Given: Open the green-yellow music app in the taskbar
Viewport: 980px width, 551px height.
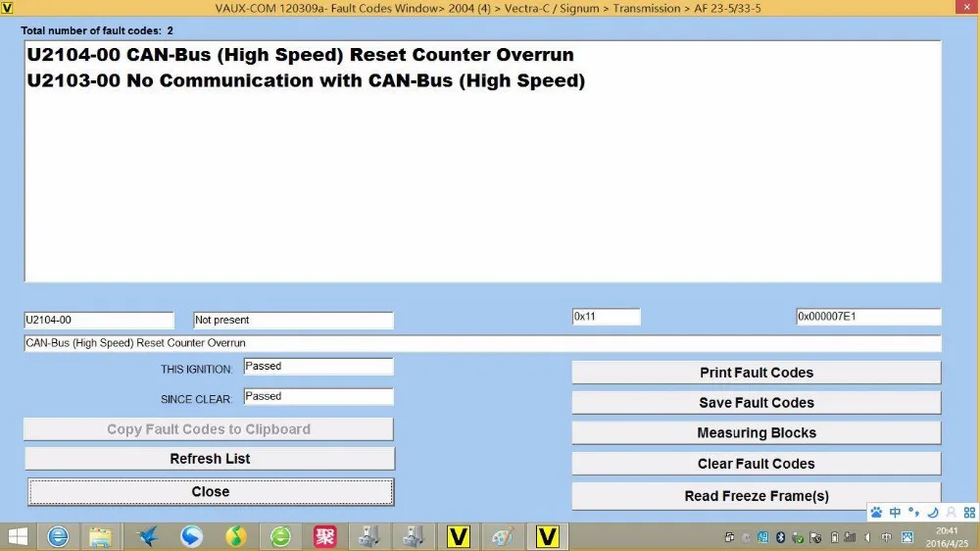Looking at the screenshot, I should point(235,536).
